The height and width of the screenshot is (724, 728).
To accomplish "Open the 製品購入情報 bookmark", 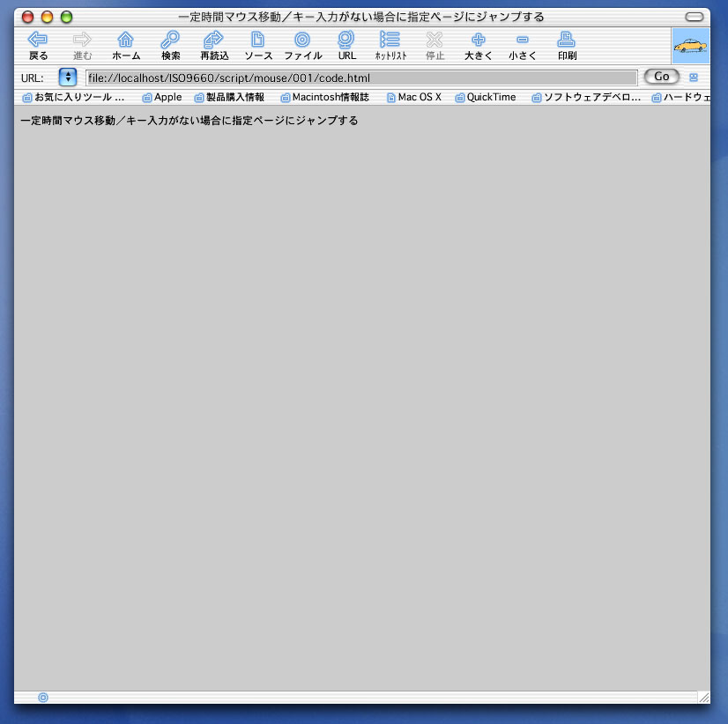I will coord(229,97).
